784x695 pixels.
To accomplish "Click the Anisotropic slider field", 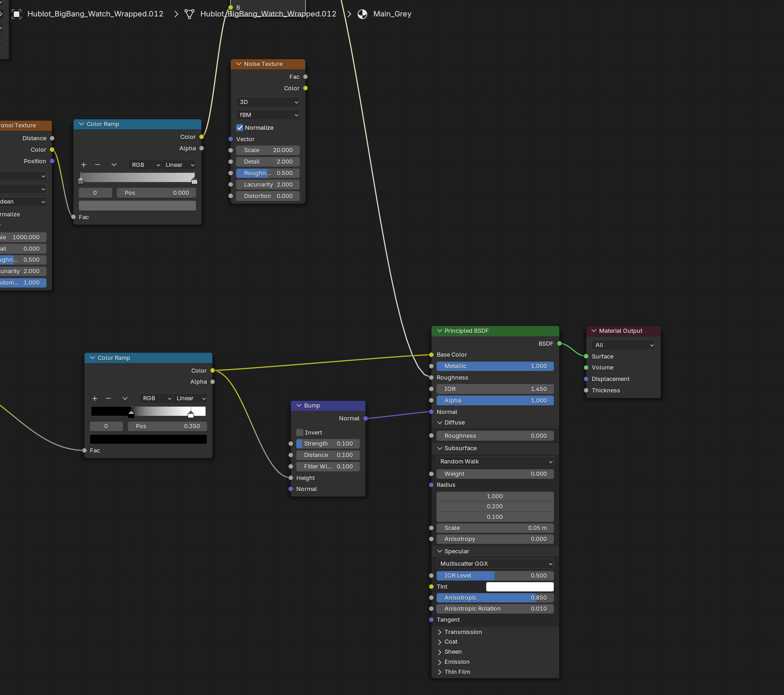I will coord(495,598).
